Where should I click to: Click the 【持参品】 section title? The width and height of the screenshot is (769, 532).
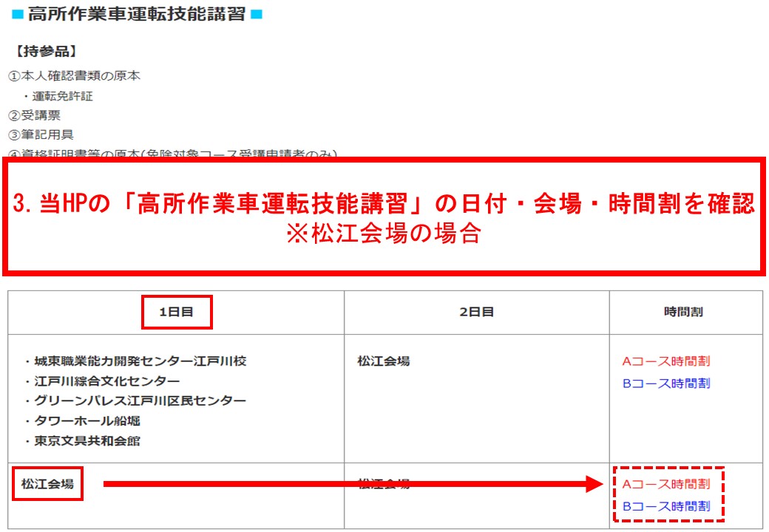click(x=47, y=52)
